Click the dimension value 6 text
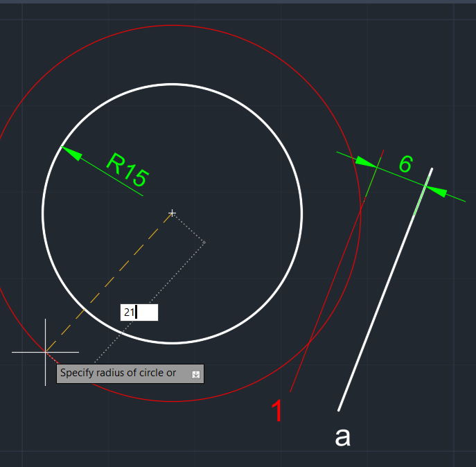This screenshot has height=467, width=476. pyautogui.click(x=406, y=164)
